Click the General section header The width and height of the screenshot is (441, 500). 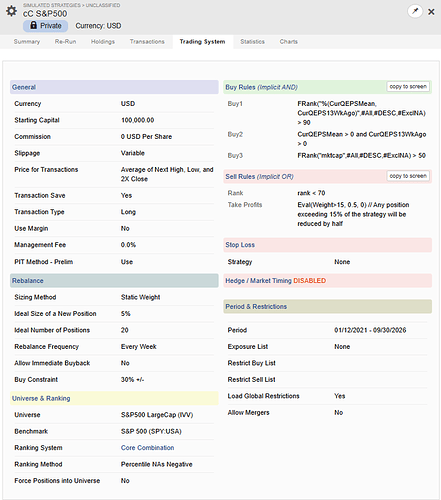point(114,87)
